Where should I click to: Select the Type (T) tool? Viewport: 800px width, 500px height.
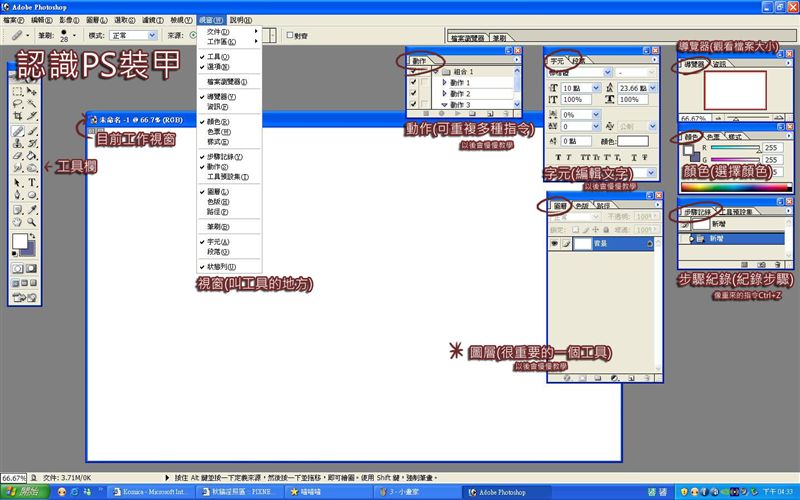pyautogui.click(x=32, y=183)
